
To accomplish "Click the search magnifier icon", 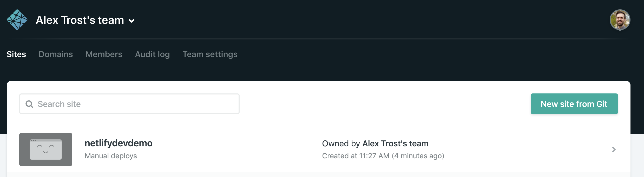I will click(x=30, y=104).
